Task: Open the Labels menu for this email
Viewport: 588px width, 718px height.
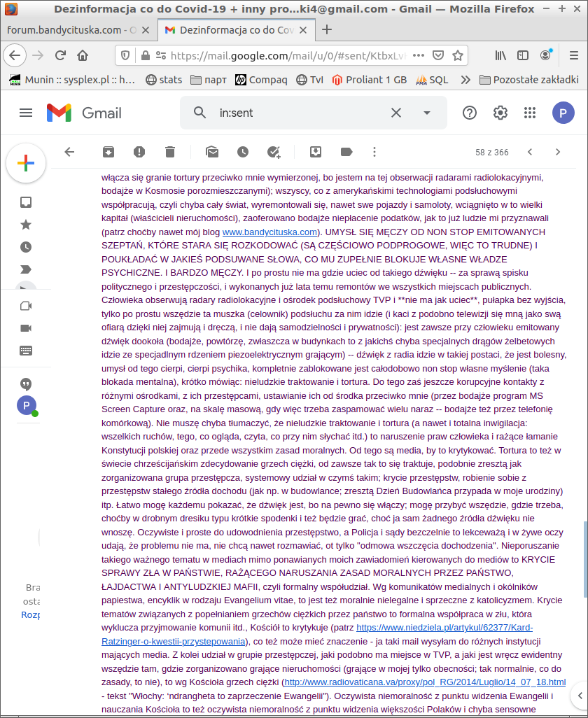Action: [346, 152]
